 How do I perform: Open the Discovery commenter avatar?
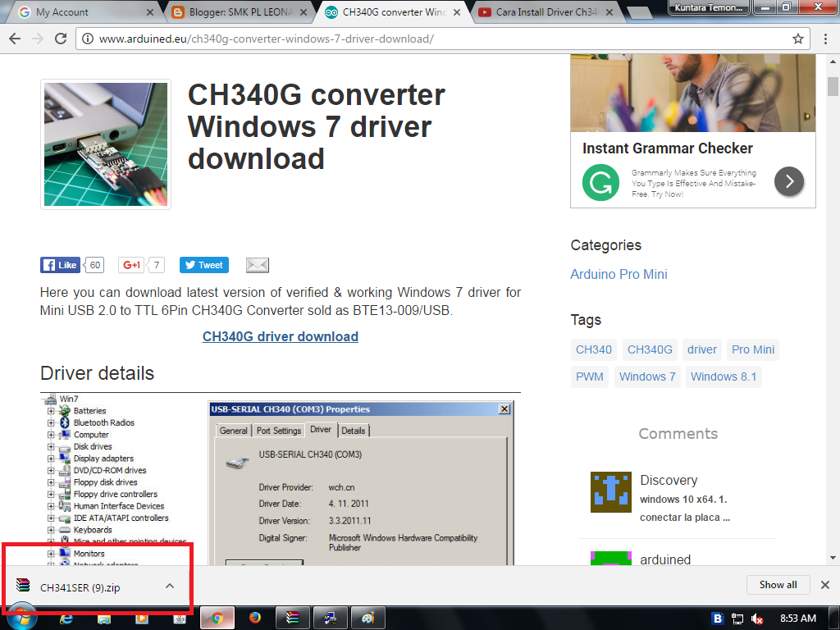point(610,492)
